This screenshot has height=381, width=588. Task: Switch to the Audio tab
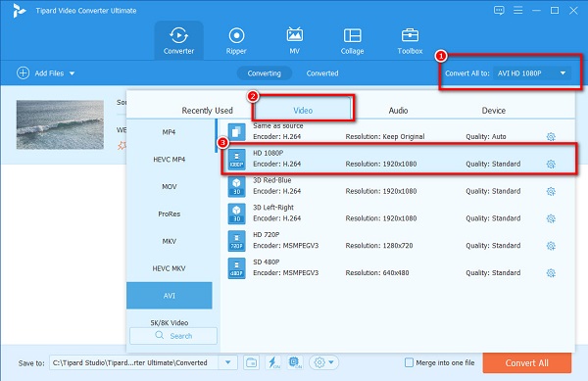tap(398, 111)
